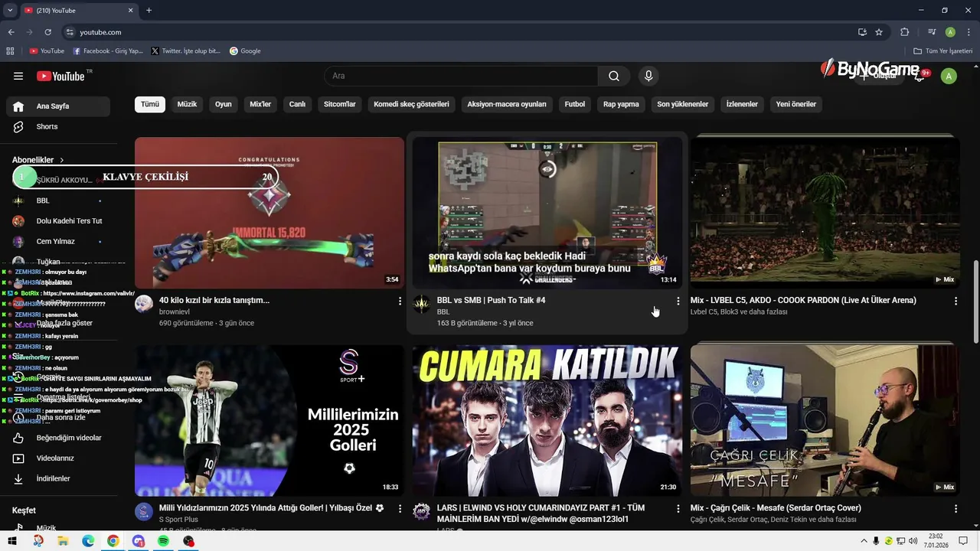Open Facebook bookmark in bookmarks bar
Screen dimensions: 980x551
click(108, 51)
